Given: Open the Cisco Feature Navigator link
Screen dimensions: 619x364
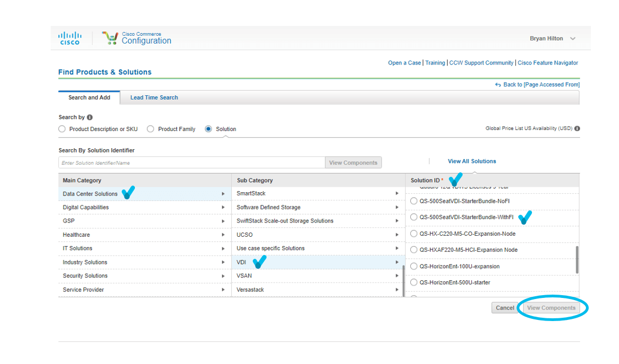Looking at the screenshot, I should pos(548,63).
